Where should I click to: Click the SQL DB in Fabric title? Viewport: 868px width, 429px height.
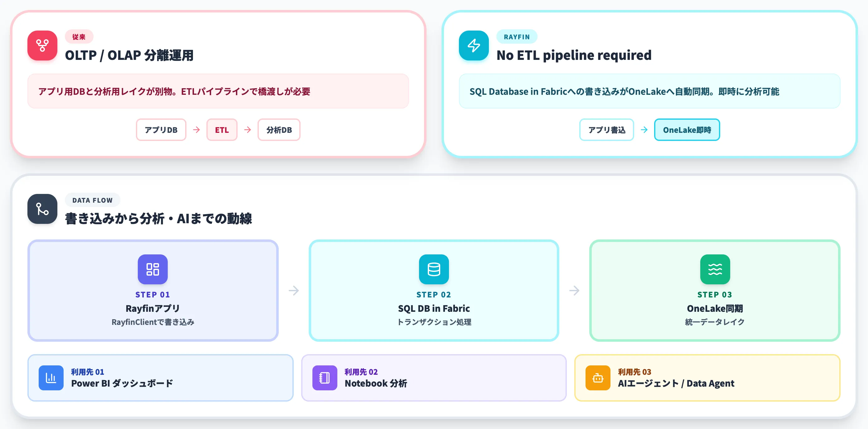434,308
